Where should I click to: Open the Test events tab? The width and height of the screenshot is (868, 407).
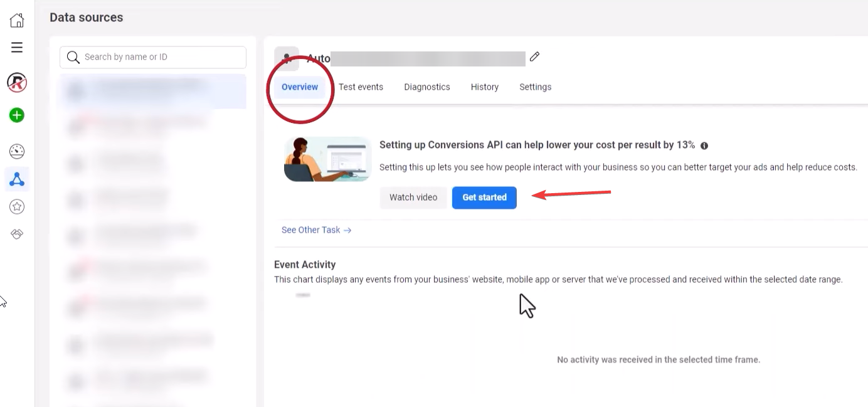point(361,87)
